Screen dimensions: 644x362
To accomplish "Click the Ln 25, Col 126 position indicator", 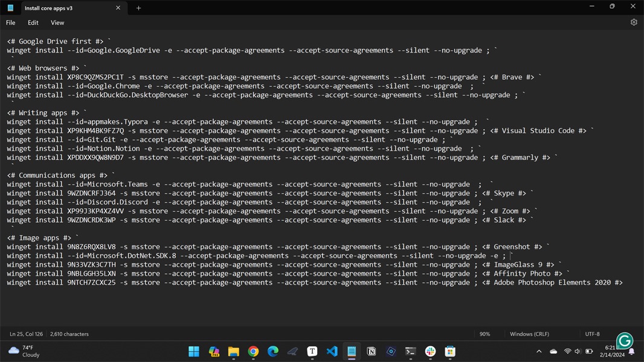I will click(26, 334).
